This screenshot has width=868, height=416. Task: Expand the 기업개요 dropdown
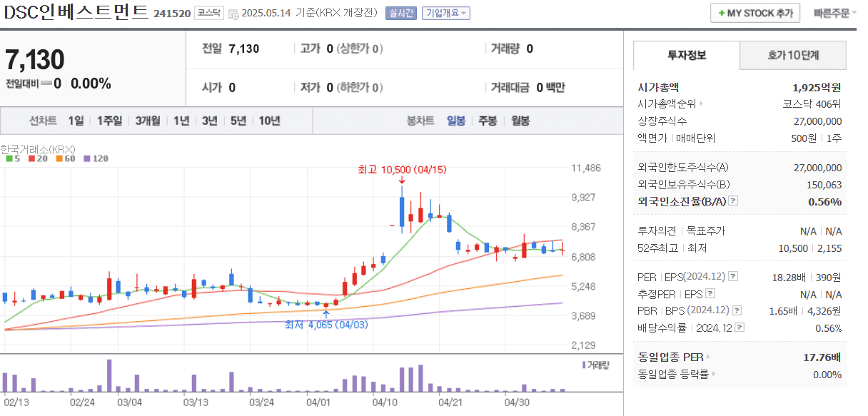pyautogui.click(x=445, y=13)
